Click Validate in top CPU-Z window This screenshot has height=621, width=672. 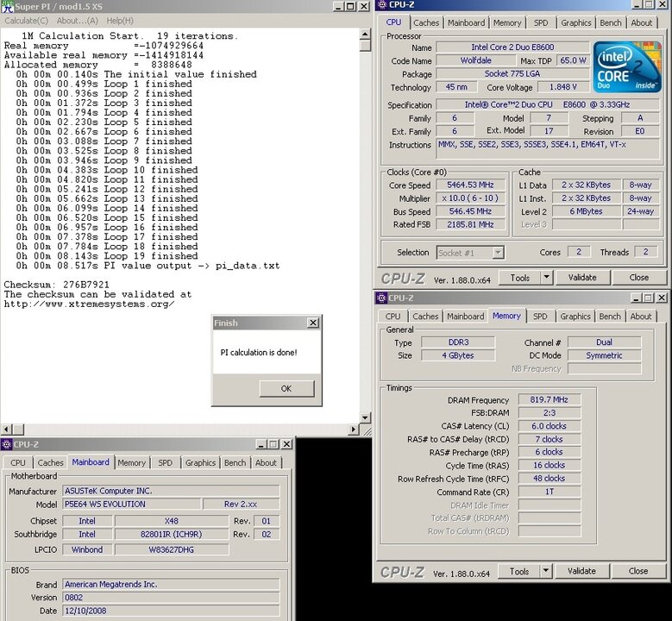point(582,278)
